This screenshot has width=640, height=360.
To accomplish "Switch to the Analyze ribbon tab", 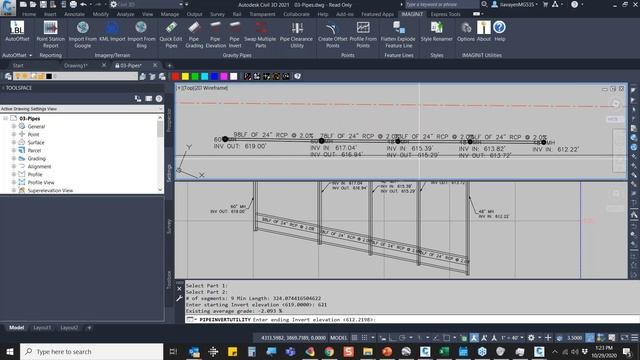I will pos(125,14).
